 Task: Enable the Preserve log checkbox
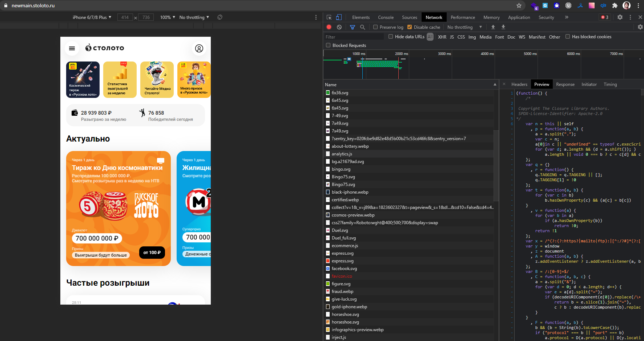coord(375,27)
